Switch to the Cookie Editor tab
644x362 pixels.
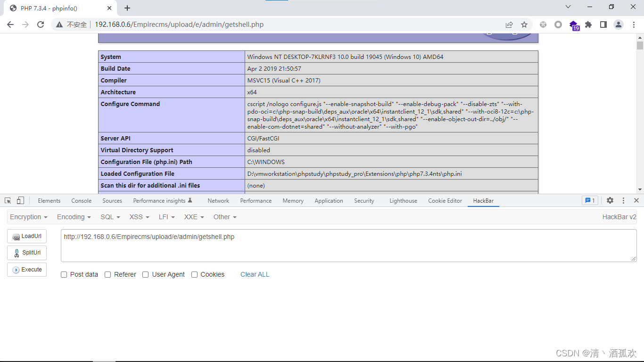(445, 201)
